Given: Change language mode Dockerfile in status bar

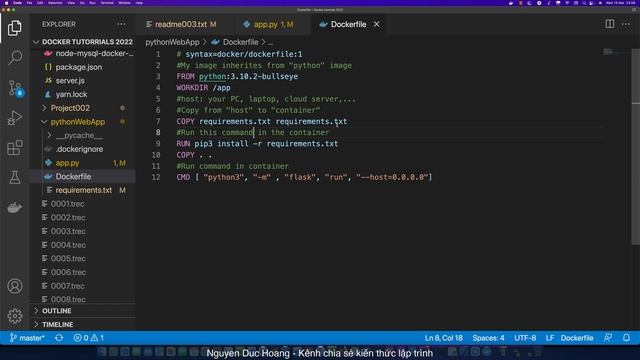Looking at the screenshot, I should [x=577, y=338].
